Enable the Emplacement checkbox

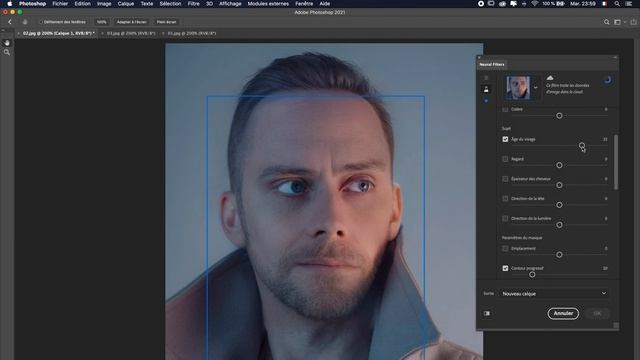pyautogui.click(x=505, y=248)
